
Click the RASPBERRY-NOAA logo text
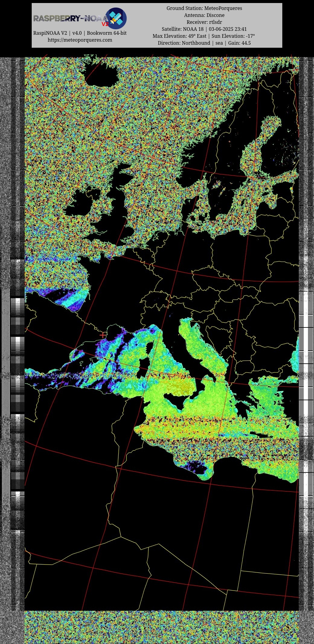click(x=70, y=19)
